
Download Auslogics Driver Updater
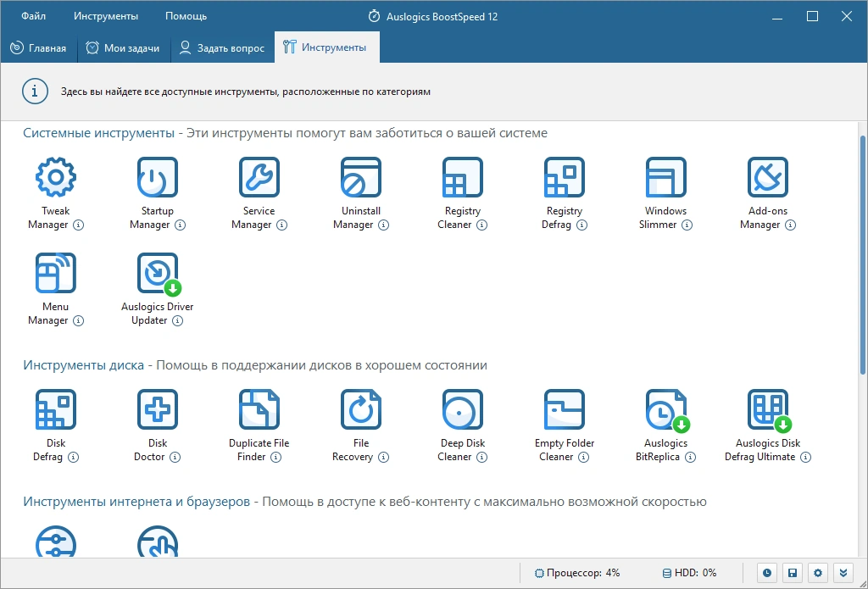[x=159, y=274]
